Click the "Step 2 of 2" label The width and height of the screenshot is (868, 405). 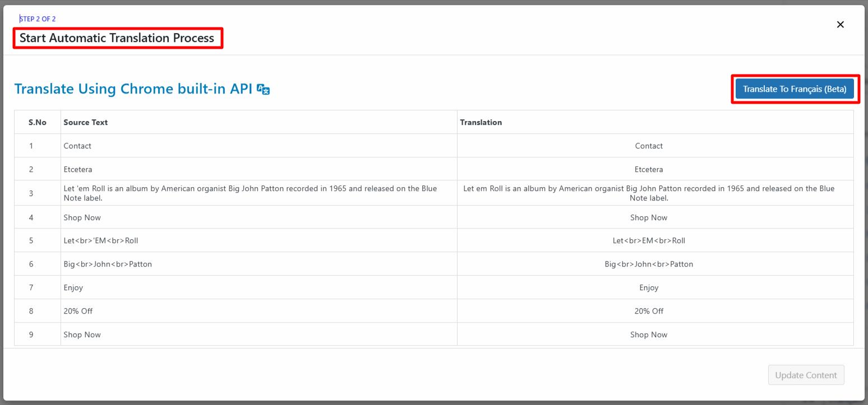click(x=38, y=19)
